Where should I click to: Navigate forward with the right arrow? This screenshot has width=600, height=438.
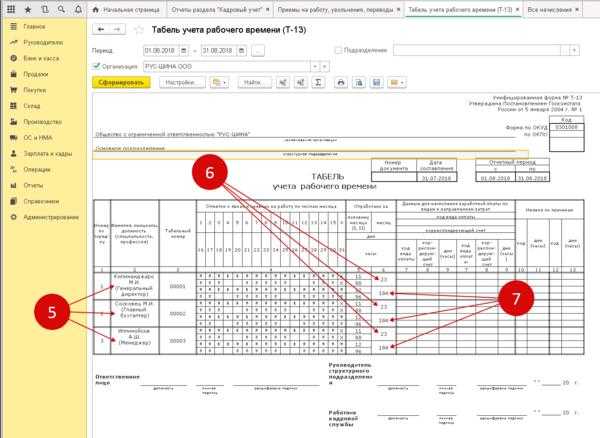(x=117, y=29)
